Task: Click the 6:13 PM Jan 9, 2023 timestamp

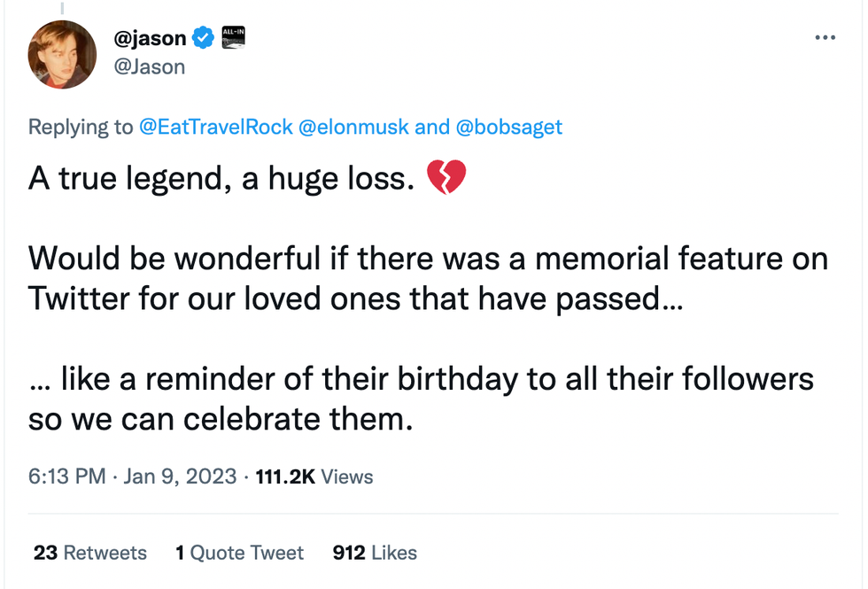Action: point(132,477)
